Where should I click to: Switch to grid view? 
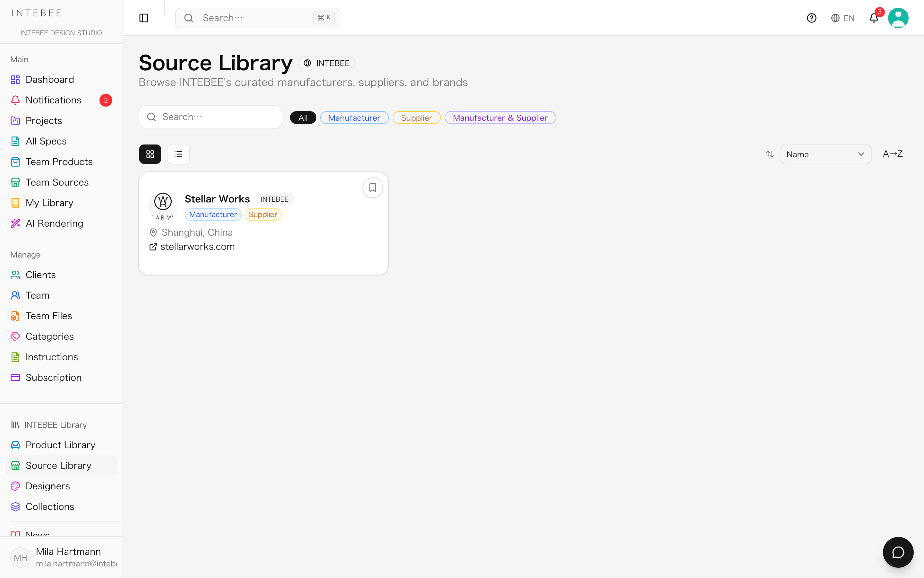150,154
